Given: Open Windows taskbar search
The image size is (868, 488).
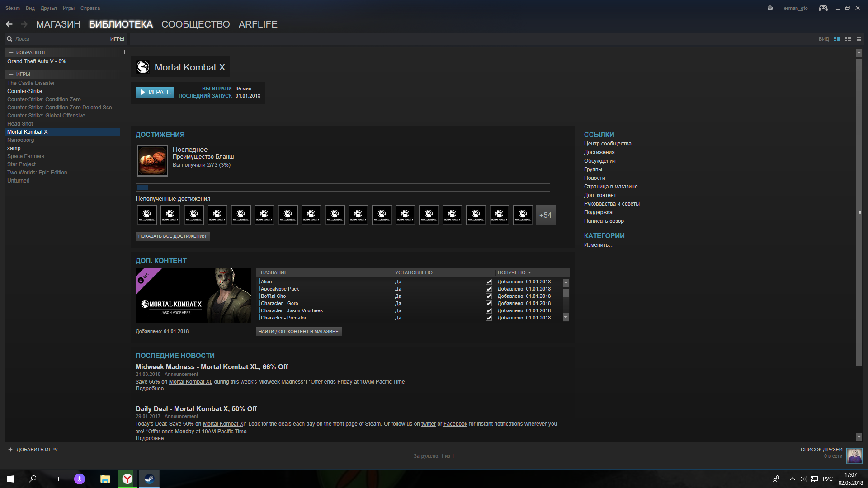Looking at the screenshot, I should tap(33, 479).
